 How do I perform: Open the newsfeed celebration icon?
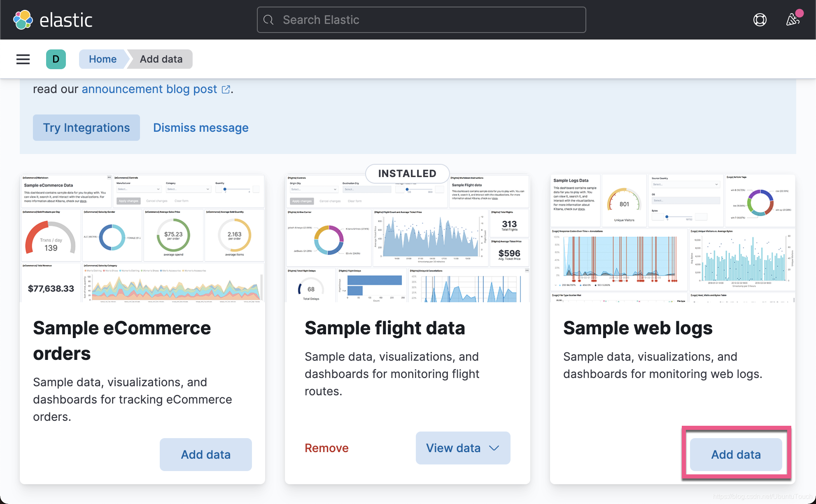pos(793,19)
